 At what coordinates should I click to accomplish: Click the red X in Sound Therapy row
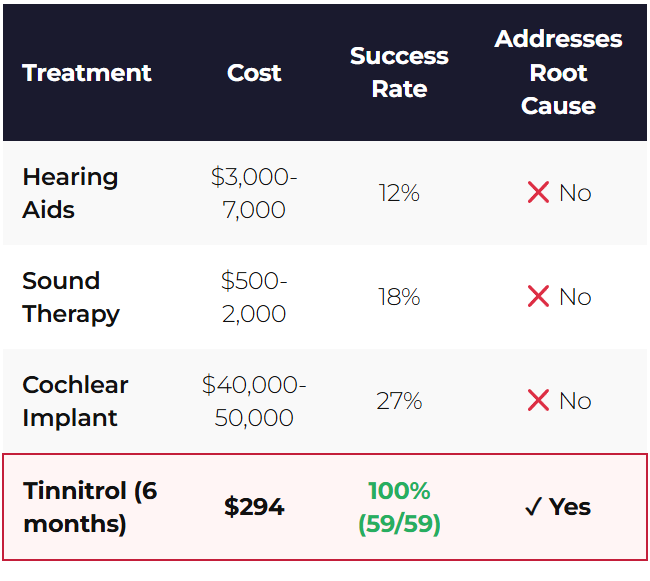538,297
